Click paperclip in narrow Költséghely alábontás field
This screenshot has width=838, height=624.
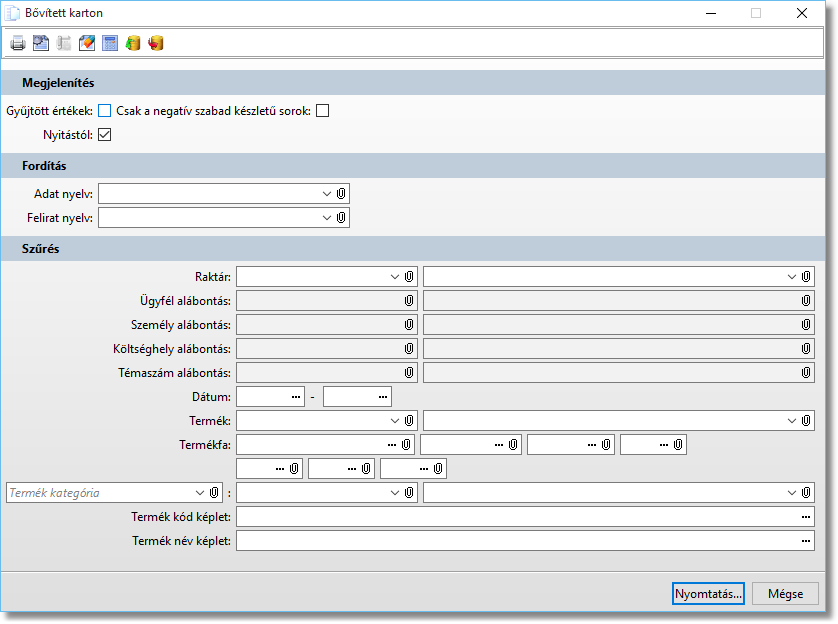click(409, 349)
